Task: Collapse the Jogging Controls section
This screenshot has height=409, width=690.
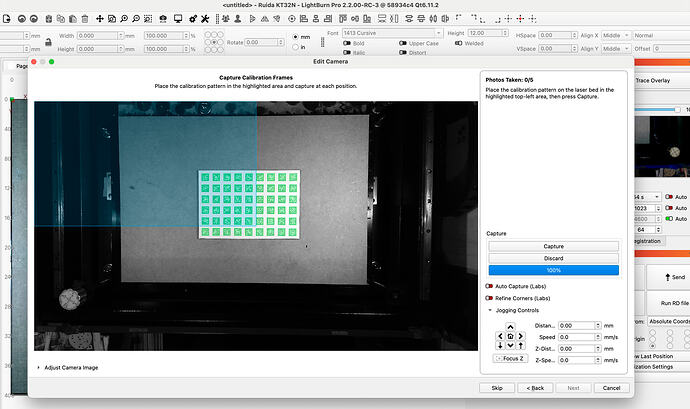Action: coord(490,310)
